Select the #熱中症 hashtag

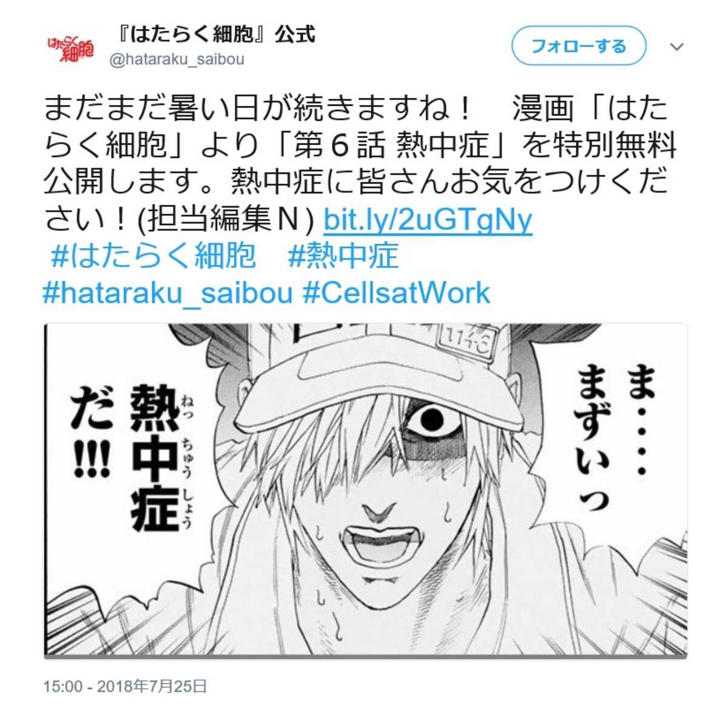tap(343, 256)
